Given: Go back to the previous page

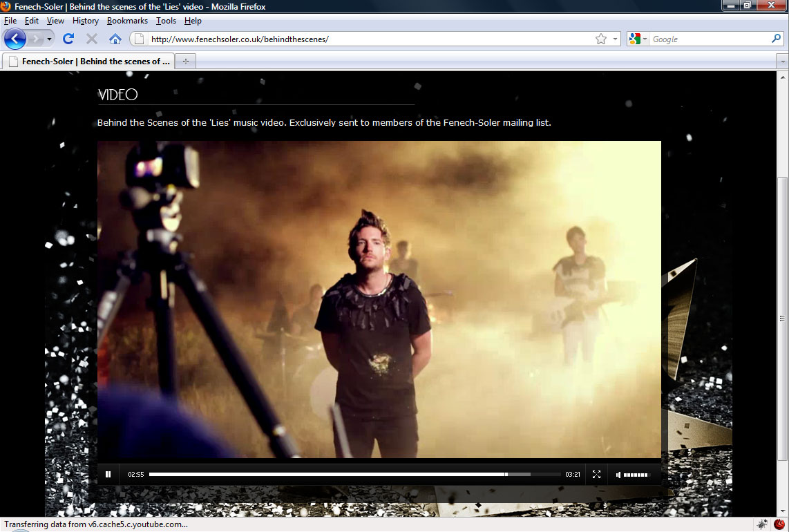Looking at the screenshot, I should pos(15,39).
